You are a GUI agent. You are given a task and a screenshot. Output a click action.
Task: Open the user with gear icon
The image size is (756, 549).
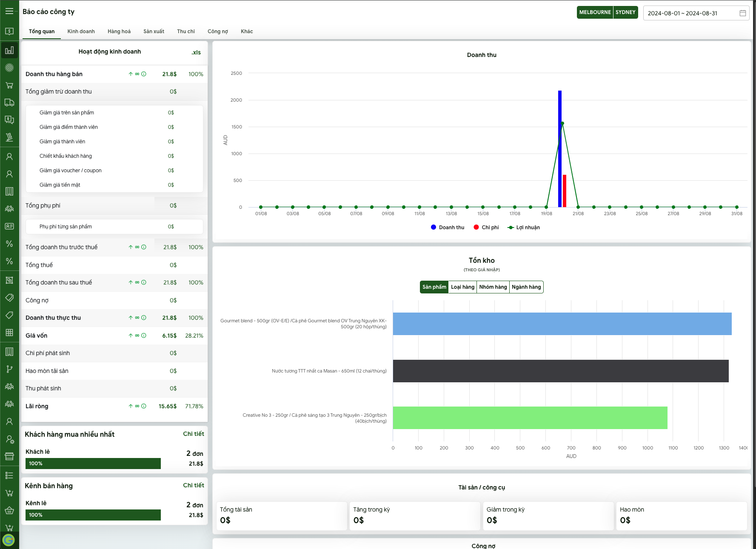(x=9, y=439)
